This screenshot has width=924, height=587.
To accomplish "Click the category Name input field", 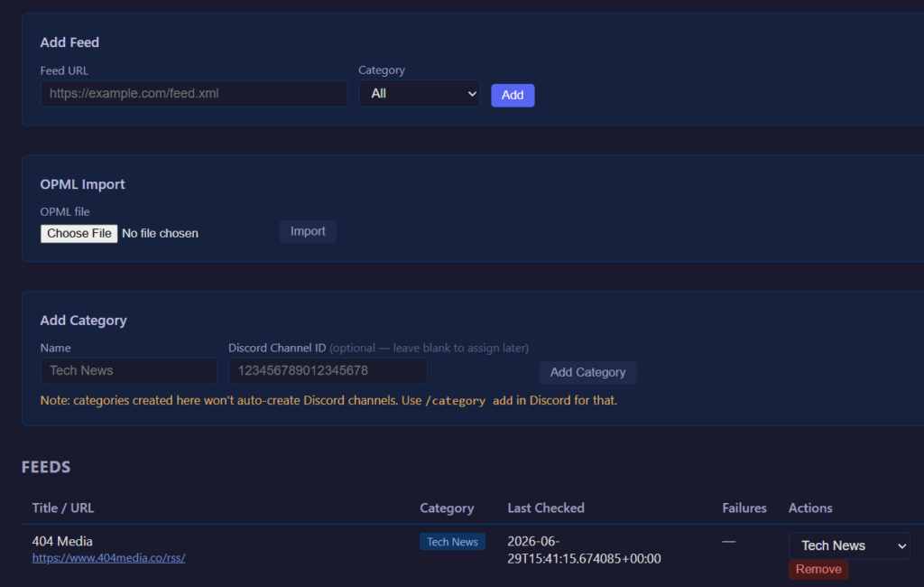I will 128,370.
